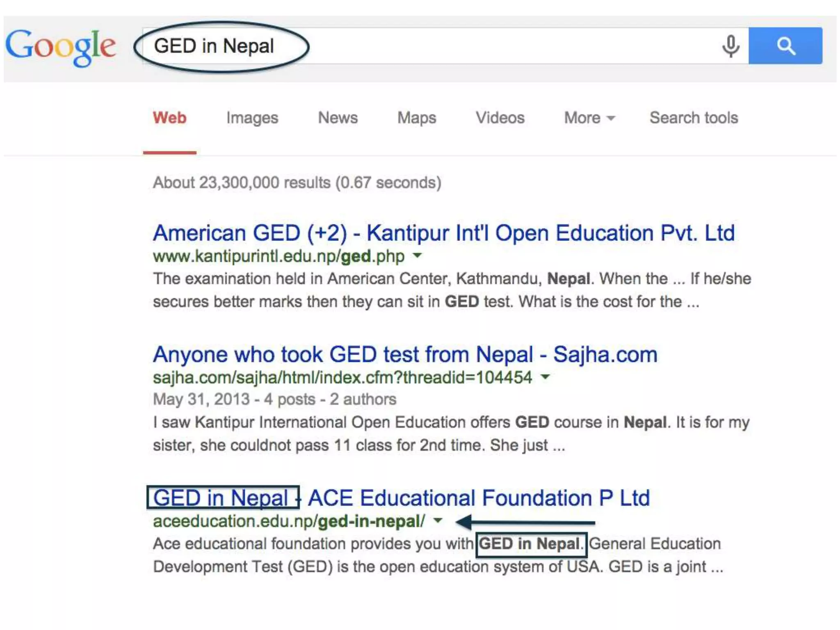Viewport: 840px width, 630px height.
Task: Open the Sajha.com GED test thread link
Action: (x=405, y=354)
